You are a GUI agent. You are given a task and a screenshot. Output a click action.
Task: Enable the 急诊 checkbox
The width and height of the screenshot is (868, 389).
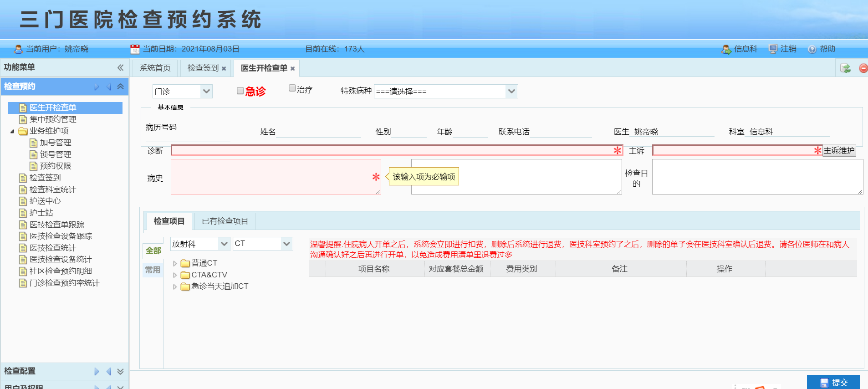[x=240, y=91]
